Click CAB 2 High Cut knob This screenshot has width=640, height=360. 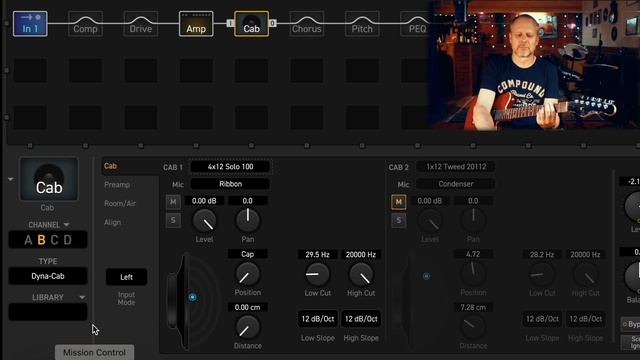point(585,274)
